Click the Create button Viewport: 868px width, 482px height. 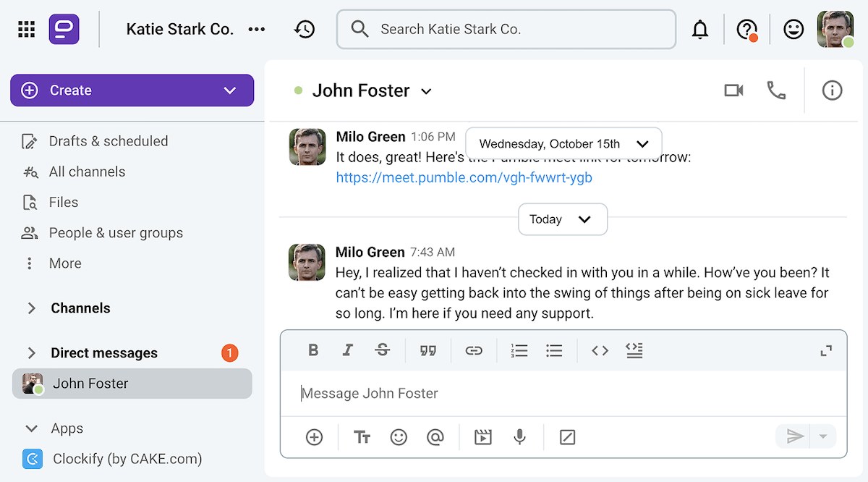[132, 90]
